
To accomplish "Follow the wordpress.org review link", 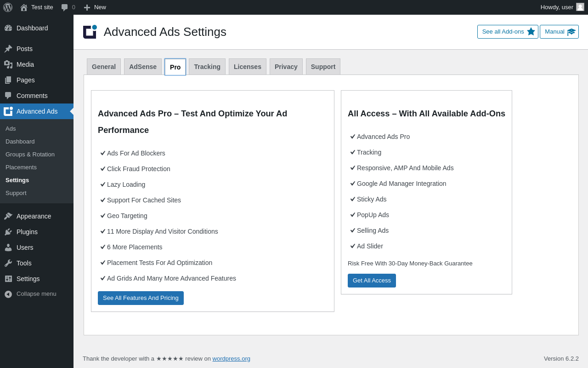I will tap(231, 359).
